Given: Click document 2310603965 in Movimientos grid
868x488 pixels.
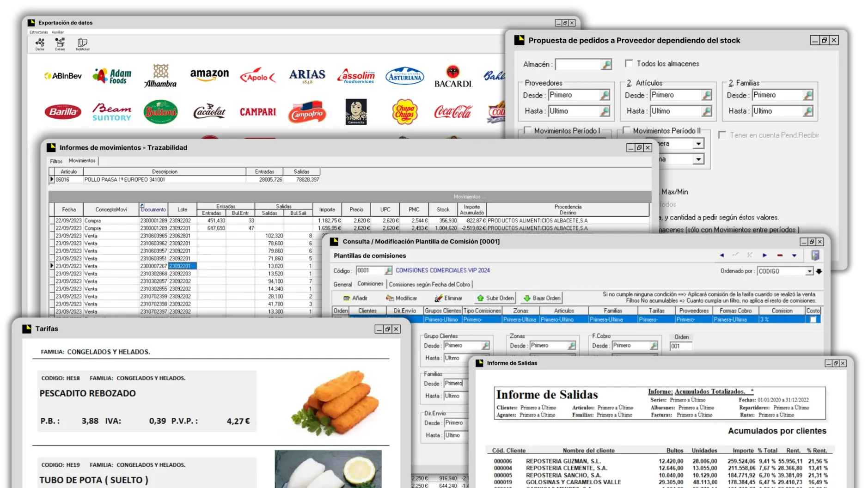Looking at the screenshot, I should pos(153,236).
